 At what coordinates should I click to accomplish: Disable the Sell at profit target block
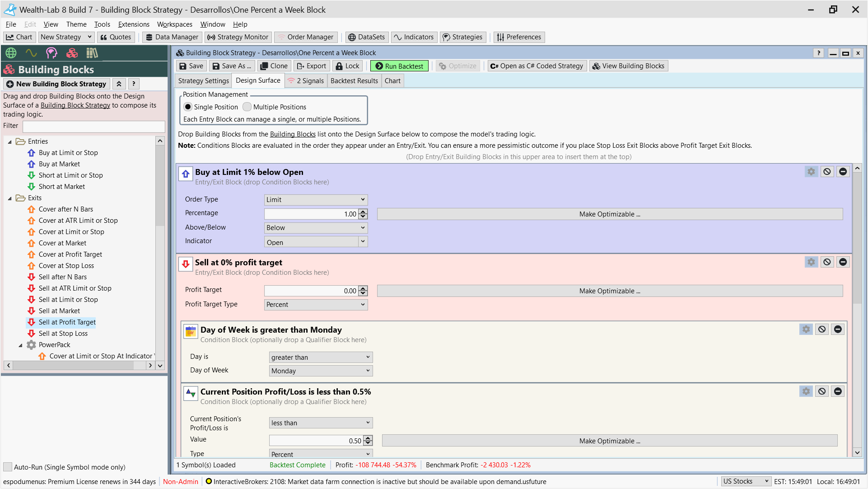tap(827, 262)
